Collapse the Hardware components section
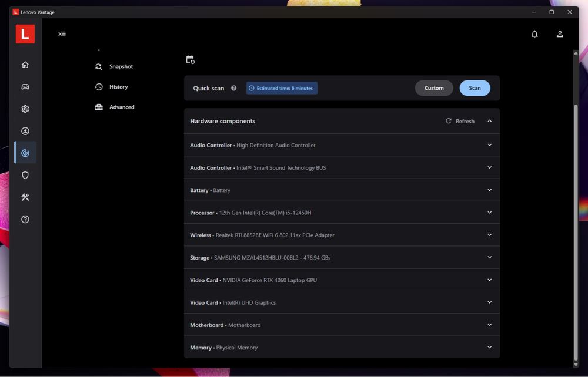Screen dimensions: 588x377 point(490,121)
